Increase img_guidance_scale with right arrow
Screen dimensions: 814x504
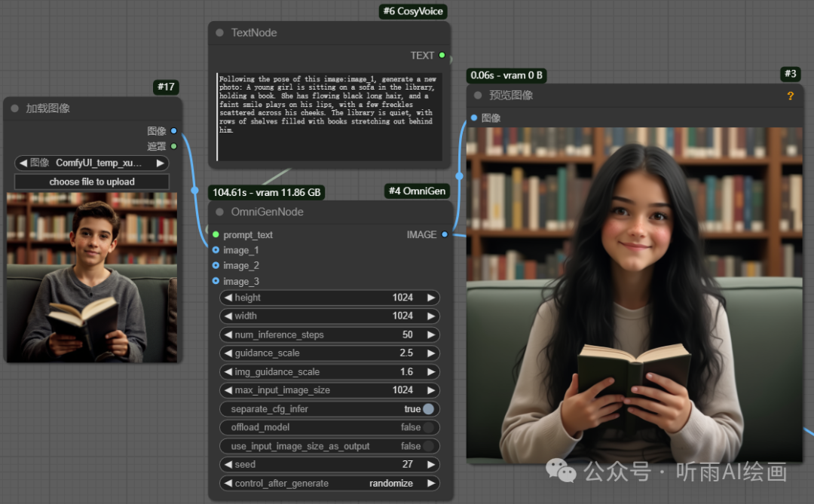point(431,371)
